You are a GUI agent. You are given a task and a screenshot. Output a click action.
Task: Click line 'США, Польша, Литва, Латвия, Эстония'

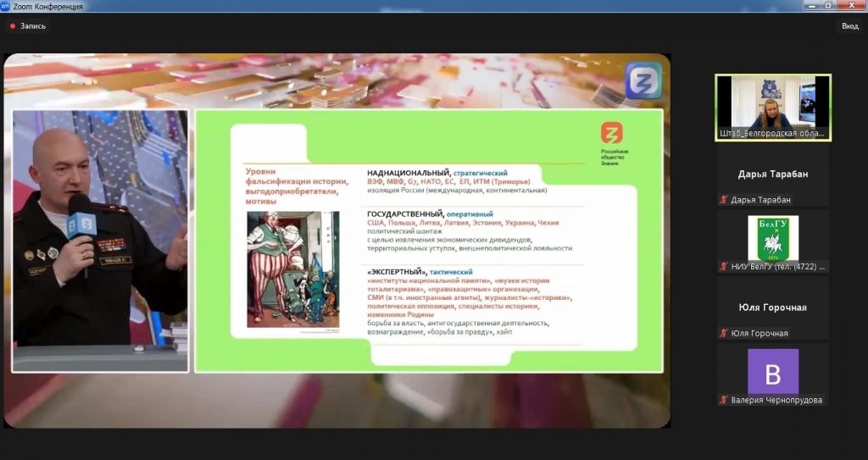pyautogui.click(x=463, y=223)
